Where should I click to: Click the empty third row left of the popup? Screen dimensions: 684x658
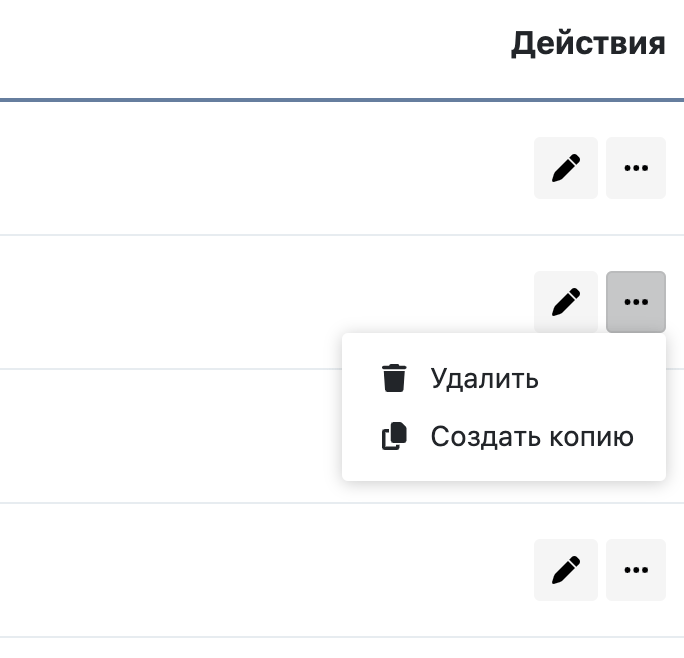(x=170, y=436)
